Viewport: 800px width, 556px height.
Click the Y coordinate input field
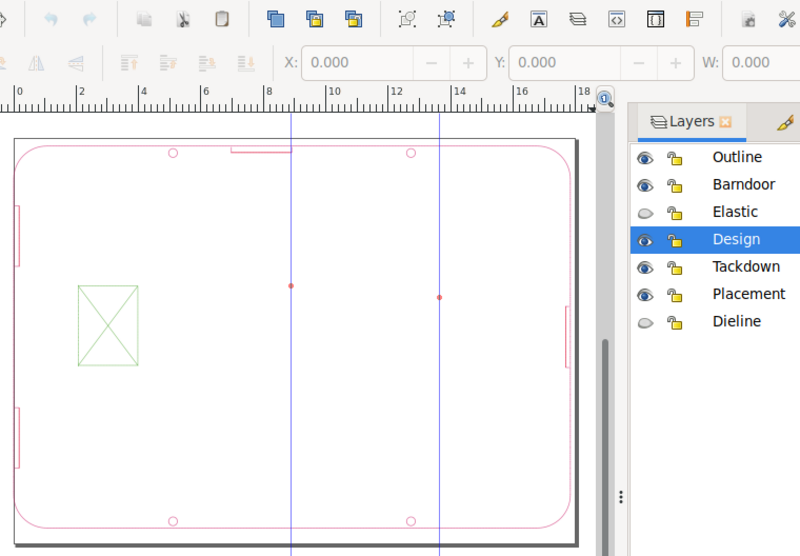click(564, 63)
